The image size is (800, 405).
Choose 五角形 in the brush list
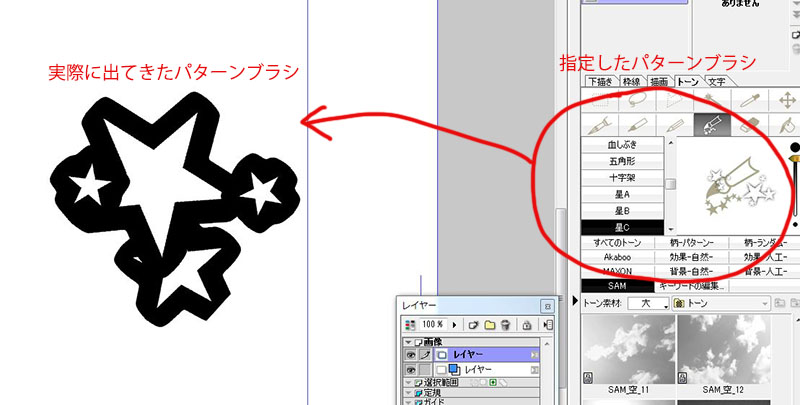coord(622,162)
